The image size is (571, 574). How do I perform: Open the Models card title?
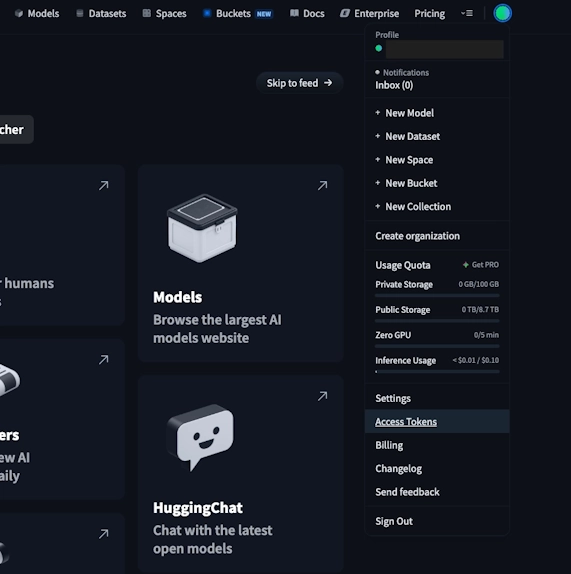coord(178,297)
